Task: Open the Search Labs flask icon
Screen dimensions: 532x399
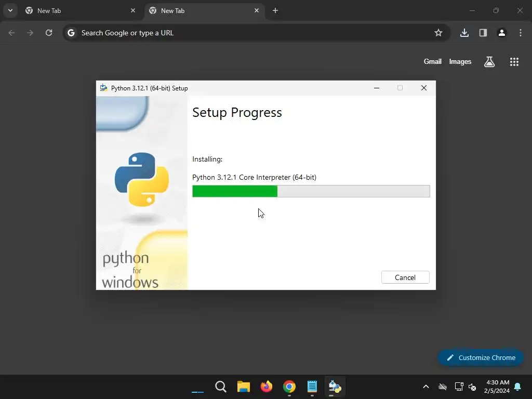Action: coord(489,61)
